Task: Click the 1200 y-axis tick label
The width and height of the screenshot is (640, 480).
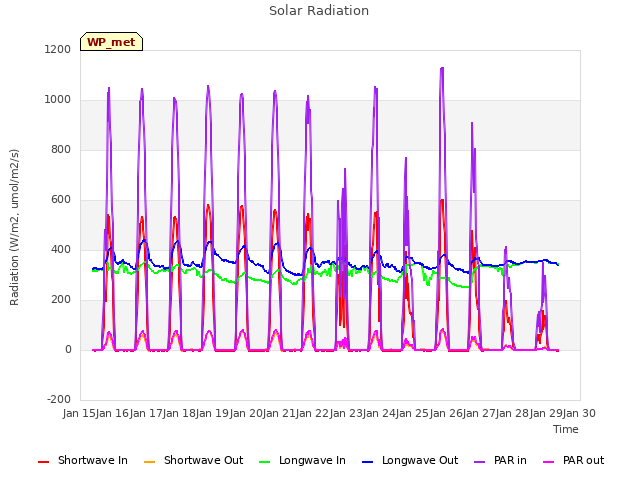Action: click(x=58, y=49)
